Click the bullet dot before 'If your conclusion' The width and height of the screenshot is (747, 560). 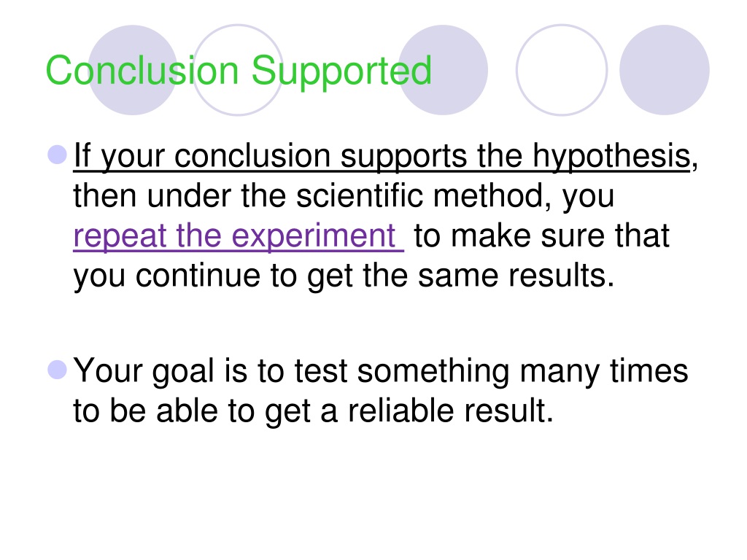tap(57, 155)
